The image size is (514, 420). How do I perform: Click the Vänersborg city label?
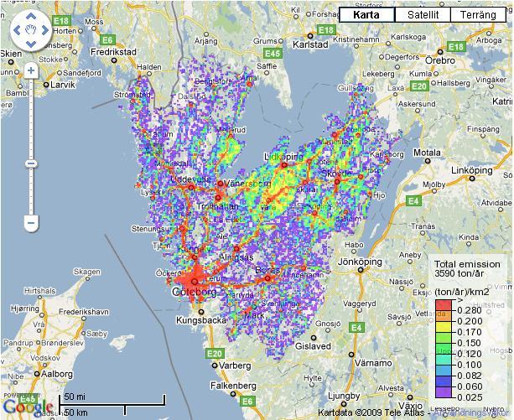[247, 184]
